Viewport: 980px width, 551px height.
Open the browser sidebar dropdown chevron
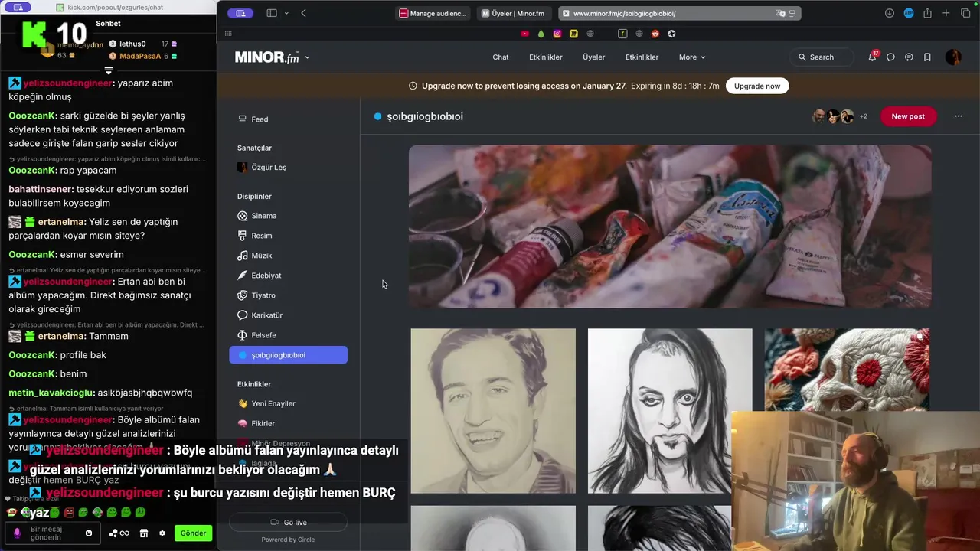coord(286,13)
